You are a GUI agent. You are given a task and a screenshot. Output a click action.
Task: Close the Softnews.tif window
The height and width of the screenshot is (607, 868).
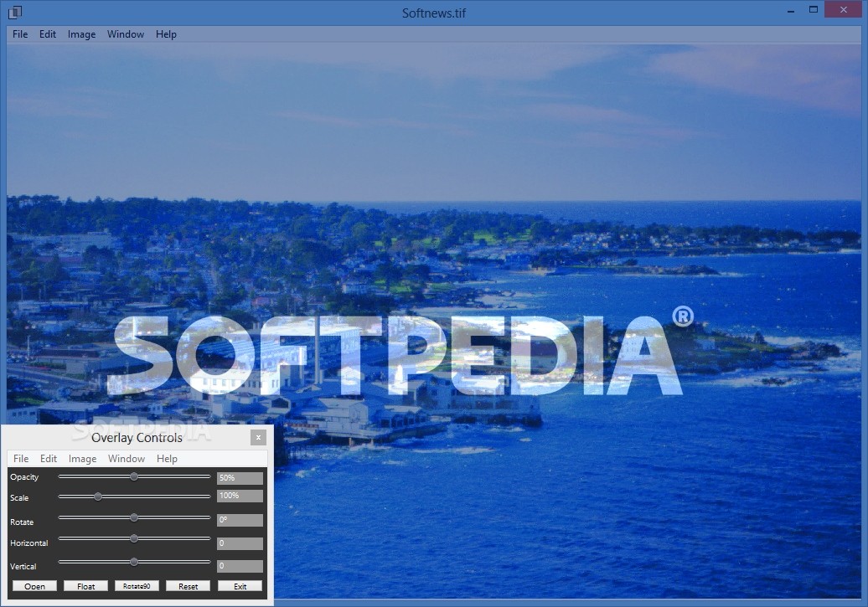click(x=843, y=9)
